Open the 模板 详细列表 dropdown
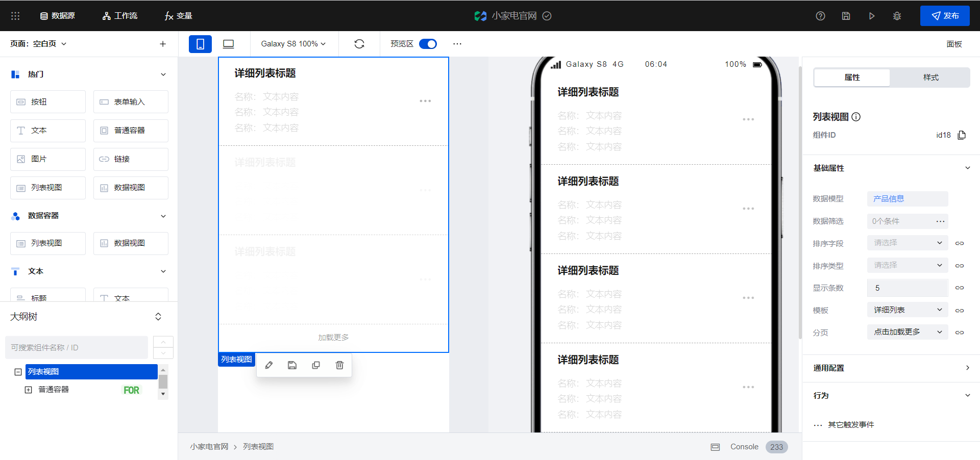 (908, 310)
